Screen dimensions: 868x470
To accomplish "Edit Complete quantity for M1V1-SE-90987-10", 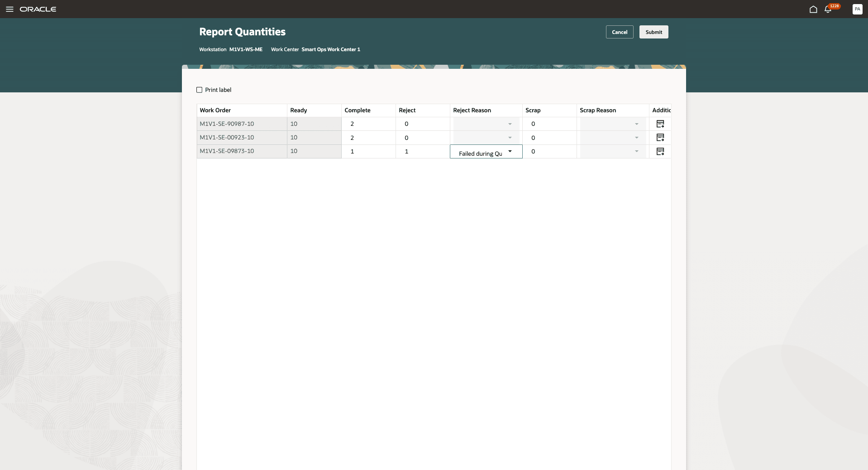I will (368, 124).
